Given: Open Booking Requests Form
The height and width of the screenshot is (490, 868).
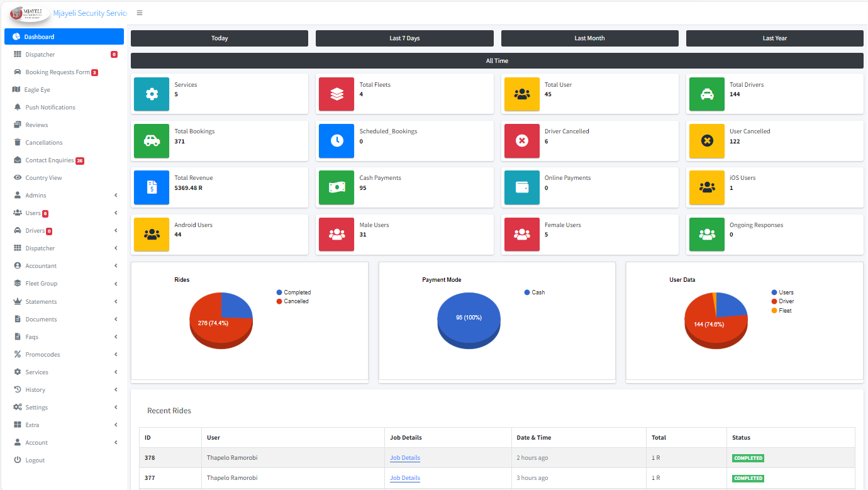Looking at the screenshot, I should pyautogui.click(x=57, y=72).
